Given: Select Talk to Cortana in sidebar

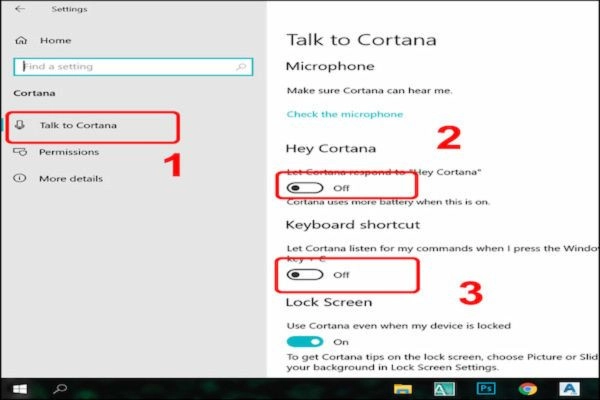Looking at the screenshot, I should [77, 126].
